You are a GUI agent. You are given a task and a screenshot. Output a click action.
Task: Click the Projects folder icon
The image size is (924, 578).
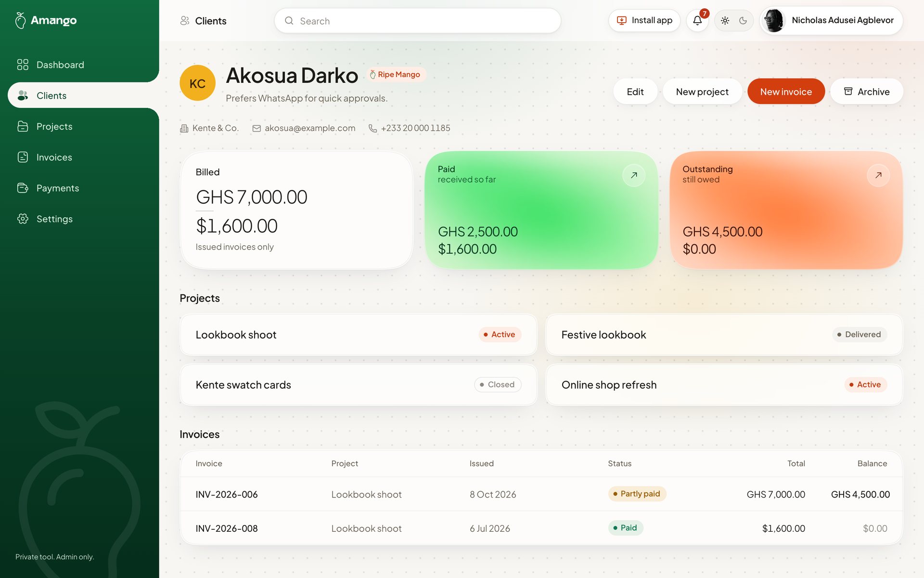pyautogui.click(x=23, y=126)
